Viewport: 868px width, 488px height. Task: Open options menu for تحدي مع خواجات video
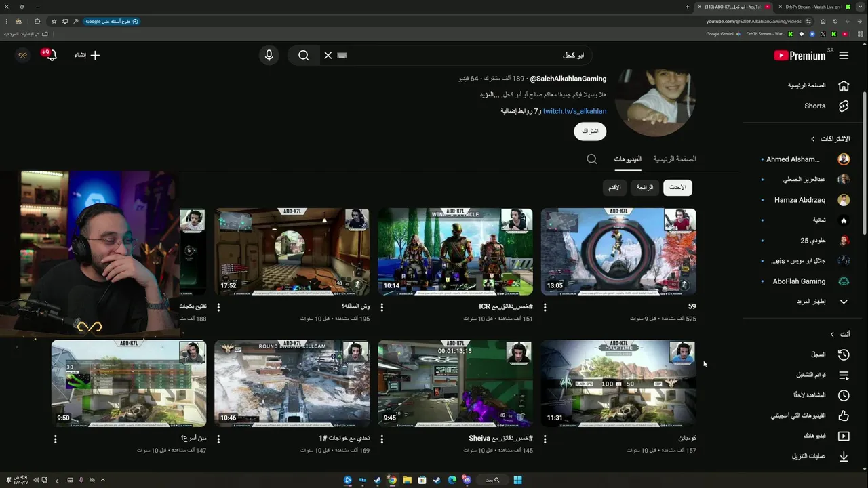coord(218,439)
